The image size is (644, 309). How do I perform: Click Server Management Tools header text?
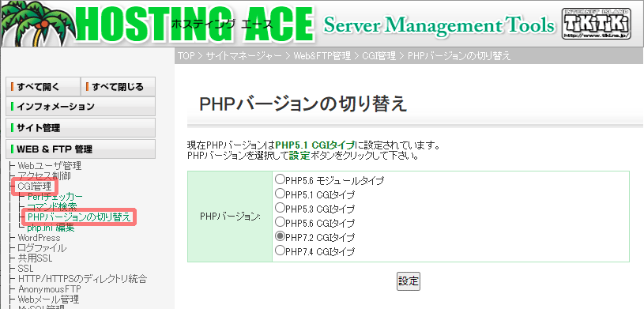click(x=439, y=25)
